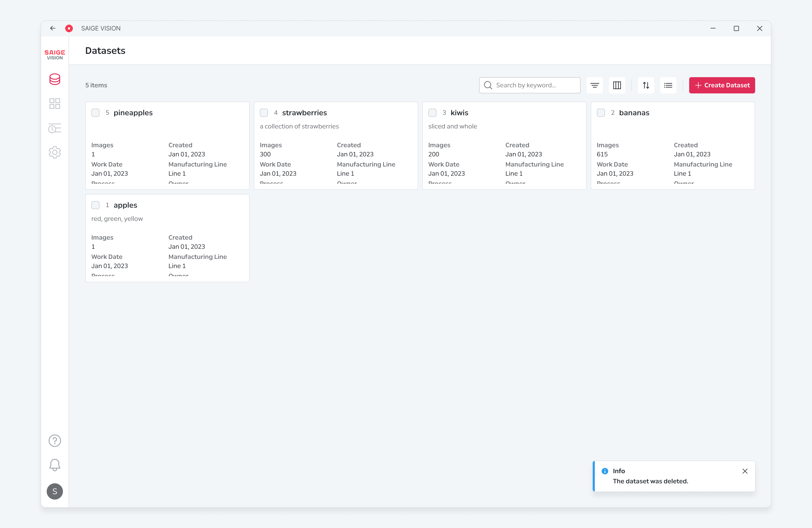
Task: Maximize the SAIGE VISION window
Action: tap(736, 28)
